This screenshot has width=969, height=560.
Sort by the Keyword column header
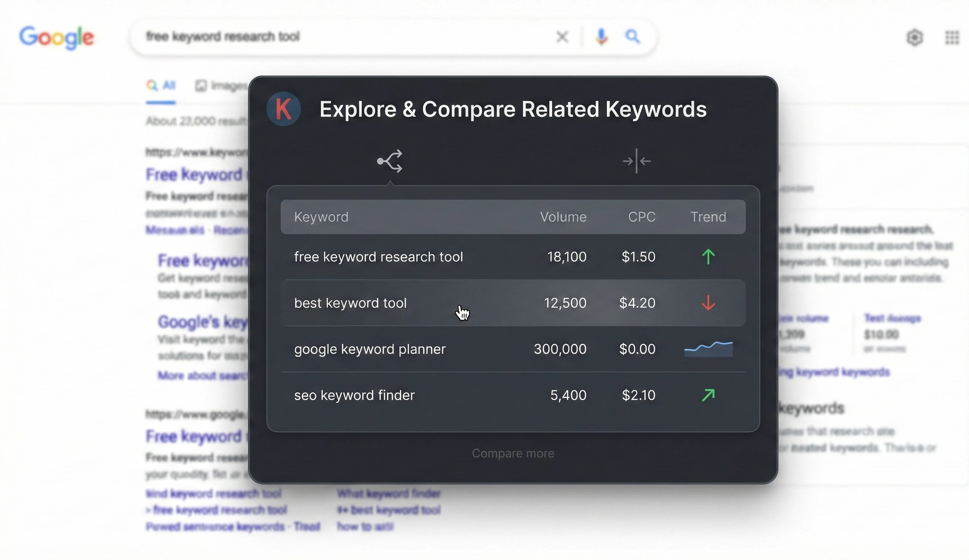[321, 217]
